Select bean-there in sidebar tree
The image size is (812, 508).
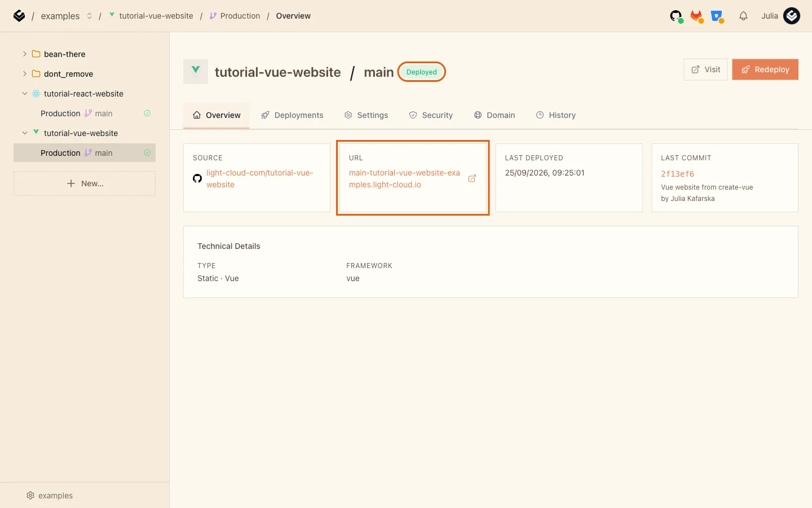(x=65, y=54)
